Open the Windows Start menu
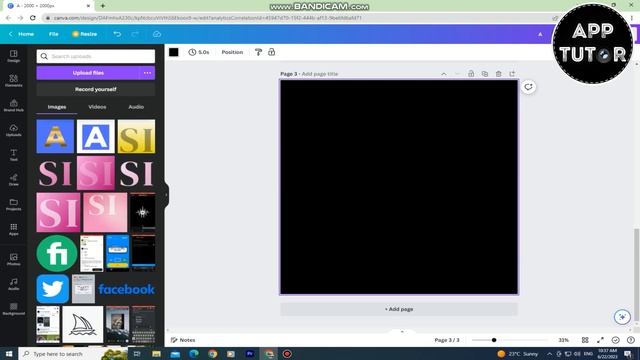This screenshot has width=640, height=360. click(x=9, y=354)
